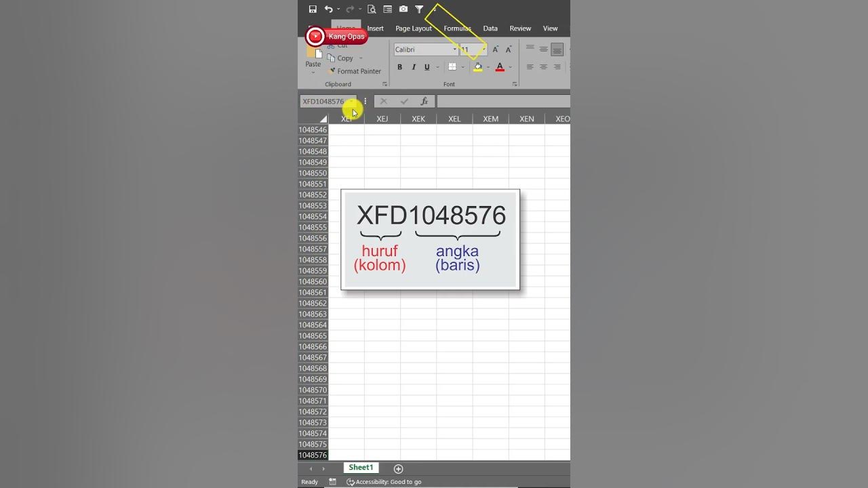This screenshot has width=868, height=488.
Task: Click the Center alignment icon
Action: coord(544,67)
